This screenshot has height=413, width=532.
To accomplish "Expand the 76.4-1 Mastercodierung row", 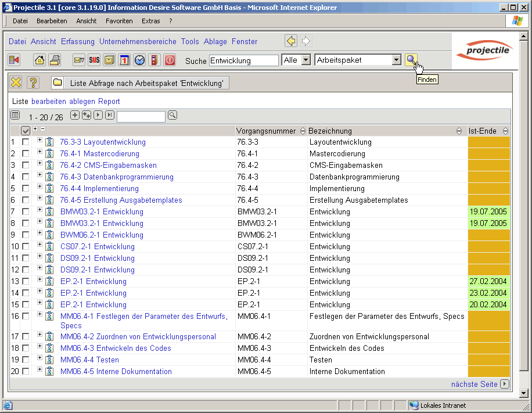I will pos(40,152).
